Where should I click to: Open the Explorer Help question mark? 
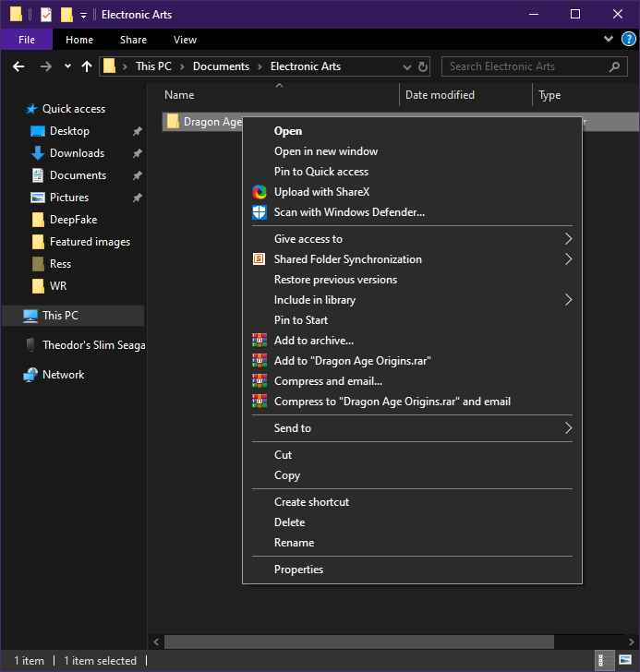coord(628,40)
